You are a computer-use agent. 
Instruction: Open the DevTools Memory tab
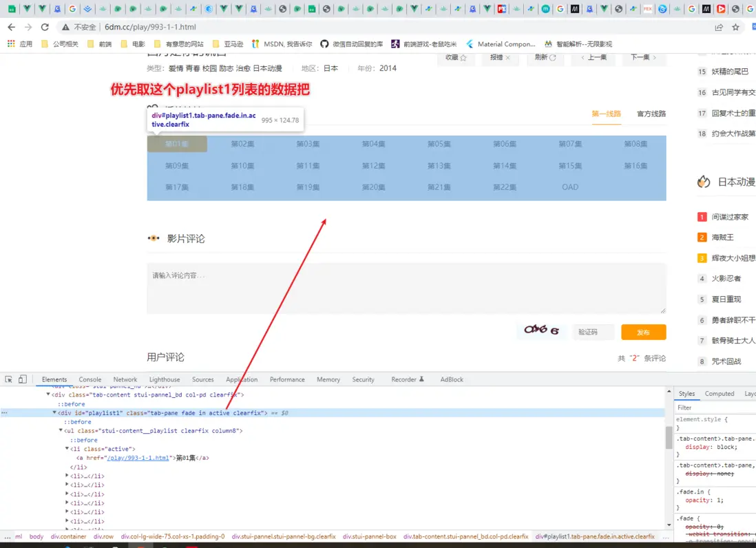(x=328, y=379)
